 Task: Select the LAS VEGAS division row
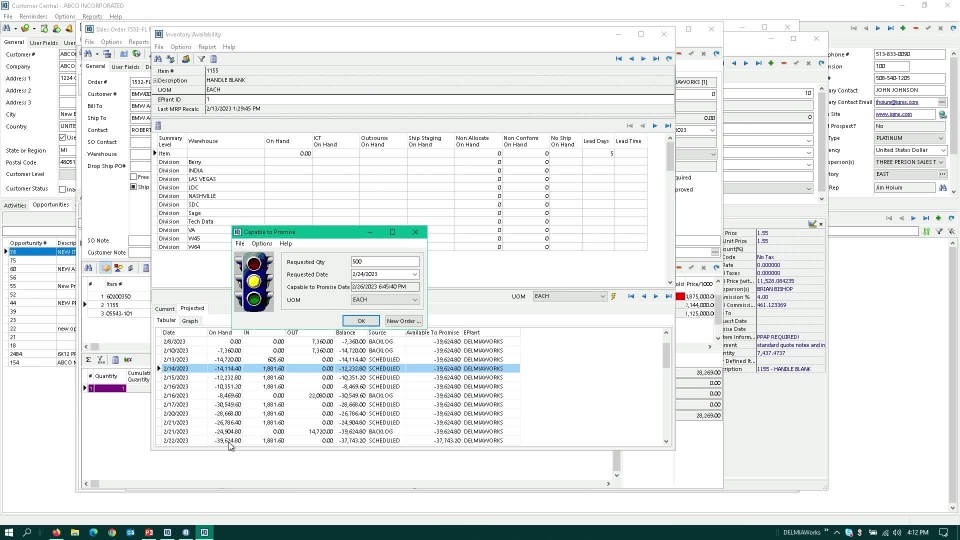pyautogui.click(x=400, y=179)
